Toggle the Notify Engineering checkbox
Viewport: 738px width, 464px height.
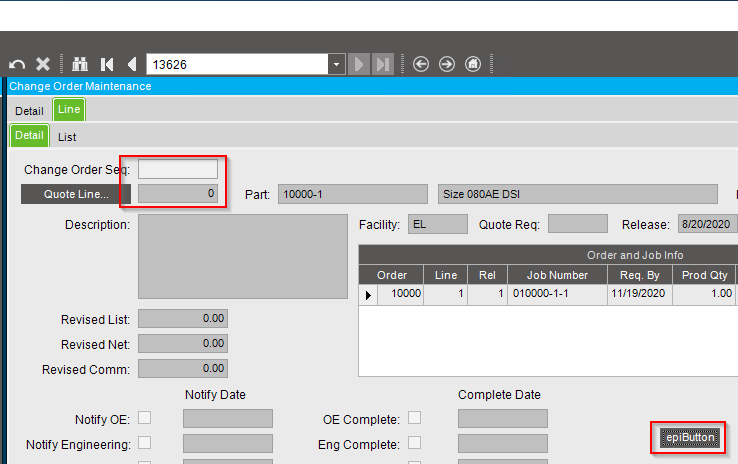tap(144, 443)
